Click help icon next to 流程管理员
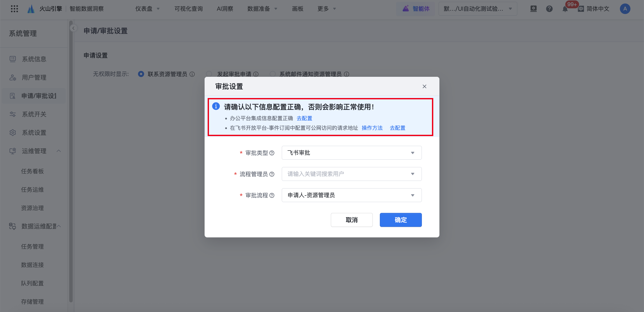 [272, 174]
